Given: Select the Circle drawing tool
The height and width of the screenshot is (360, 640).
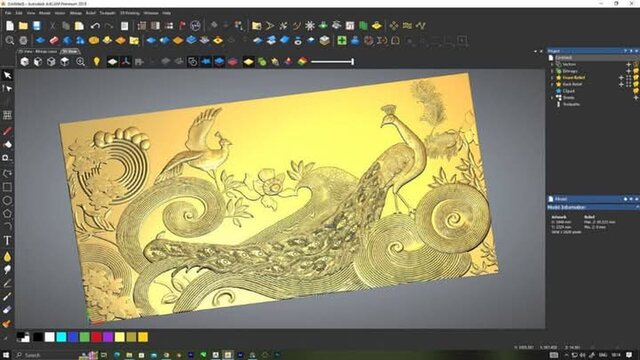Looking at the screenshot, I should 7,200.
